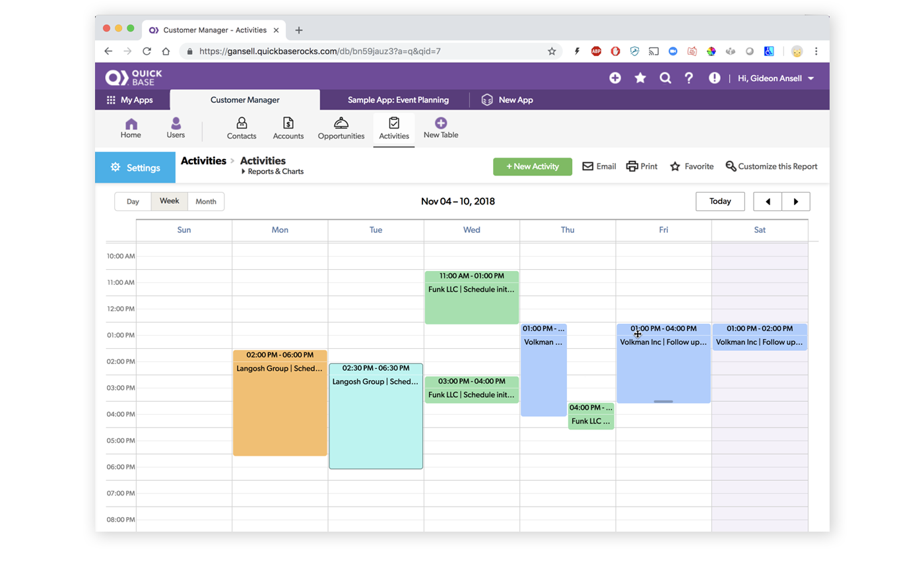
Task: Click the New Table plus icon
Action: click(x=441, y=129)
